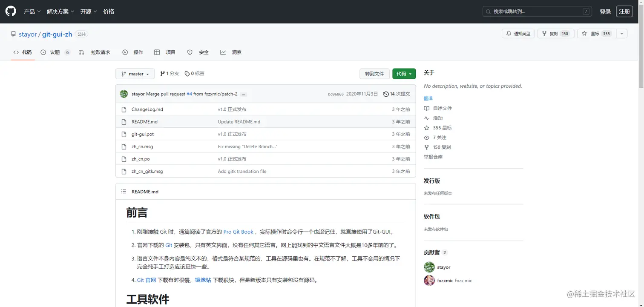
Task: Click the eye icon beside 7 关注
Action: (427, 138)
